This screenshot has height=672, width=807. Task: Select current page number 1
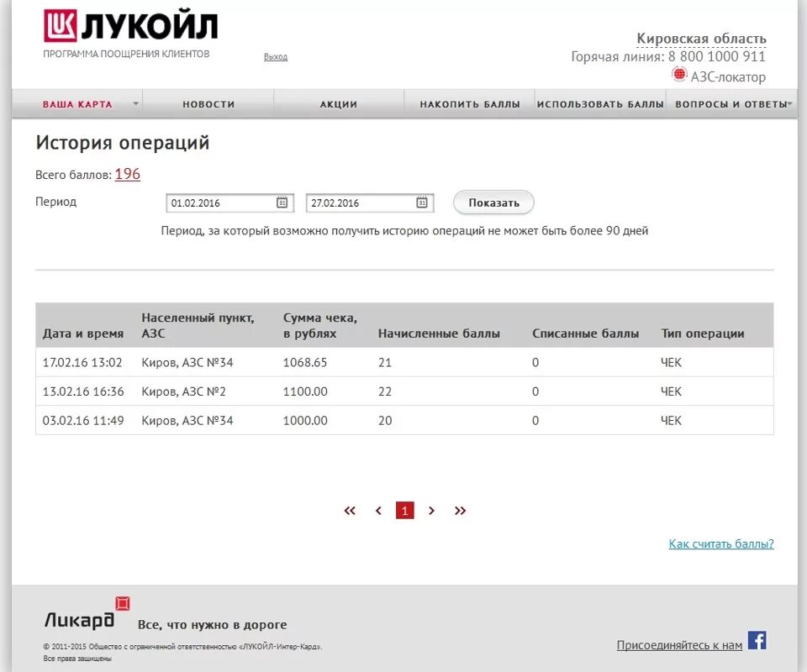(405, 511)
